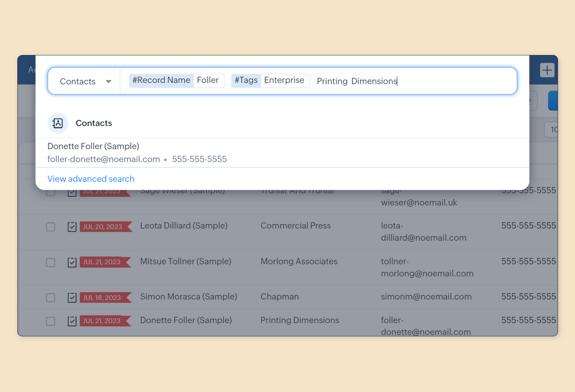Click the #Tags Enterprise filter chip
Screen dimensions: 575x392
click(x=270, y=81)
